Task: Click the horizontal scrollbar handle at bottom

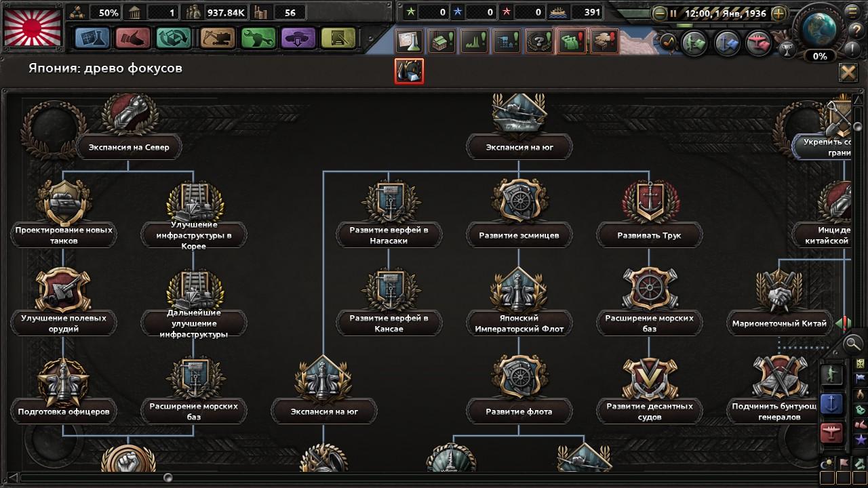Action: coord(167,478)
